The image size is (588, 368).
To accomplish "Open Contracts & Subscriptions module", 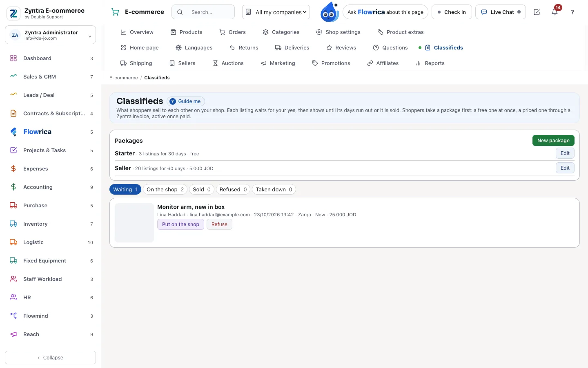I will [51, 114].
